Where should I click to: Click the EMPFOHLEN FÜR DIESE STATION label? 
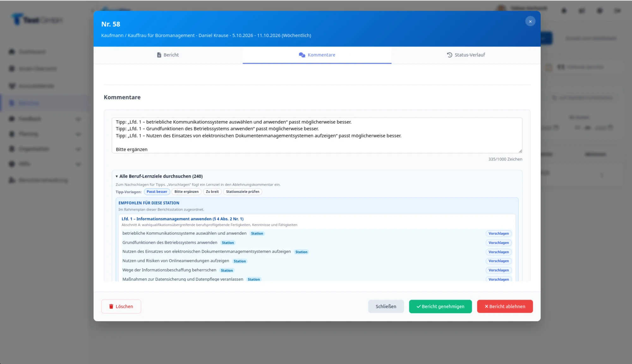coord(149,203)
